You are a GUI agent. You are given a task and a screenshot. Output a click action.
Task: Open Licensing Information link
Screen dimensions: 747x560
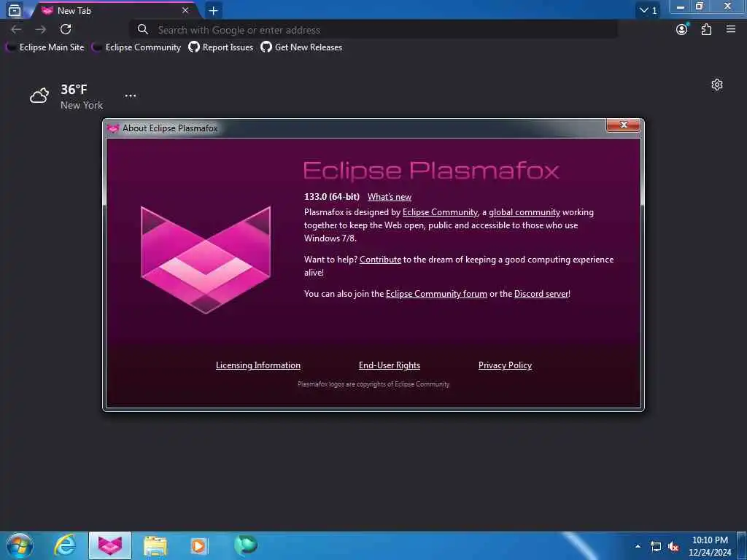click(x=258, y=365)
